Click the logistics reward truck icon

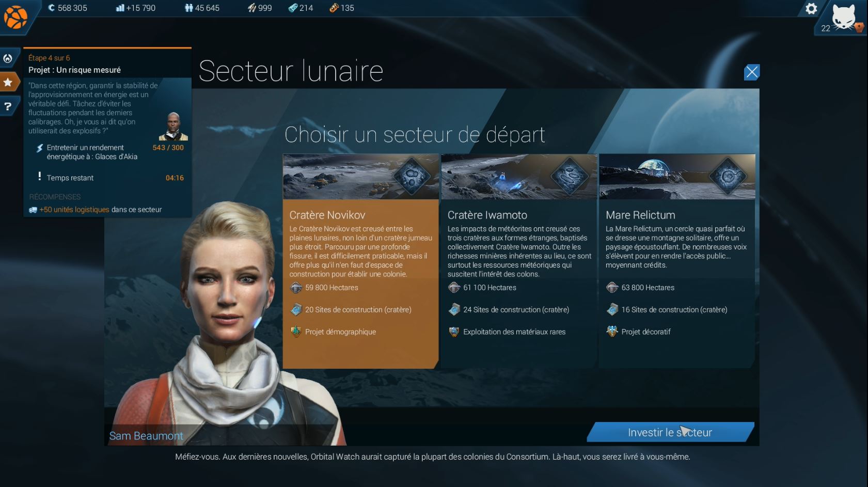click(x=33, y=210)
